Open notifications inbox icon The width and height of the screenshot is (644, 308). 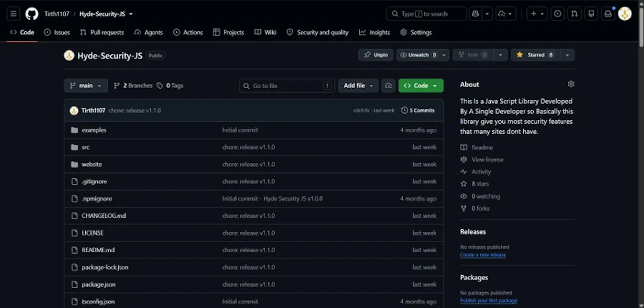coord(608,14)
